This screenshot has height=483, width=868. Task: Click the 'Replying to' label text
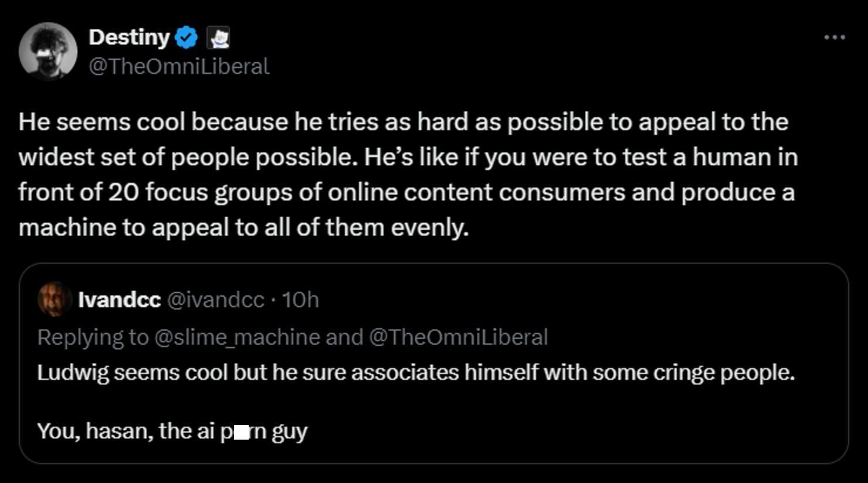[93, 337]
